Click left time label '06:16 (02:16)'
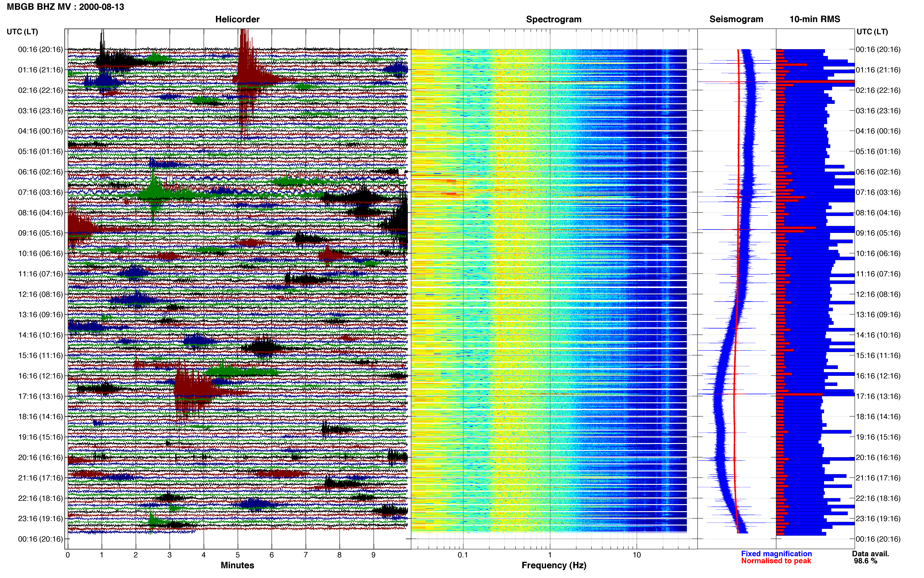 coord(41,172)
